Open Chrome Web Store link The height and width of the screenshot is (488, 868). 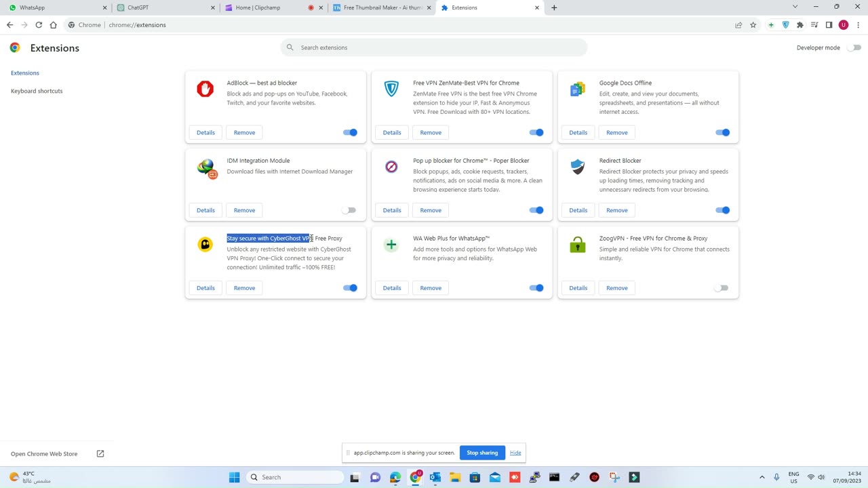58,453
